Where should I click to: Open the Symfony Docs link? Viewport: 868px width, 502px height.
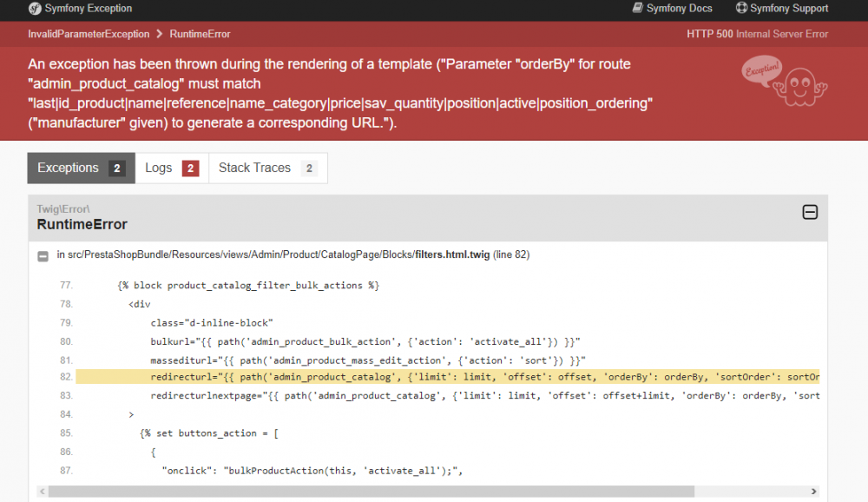click(679, 9)
